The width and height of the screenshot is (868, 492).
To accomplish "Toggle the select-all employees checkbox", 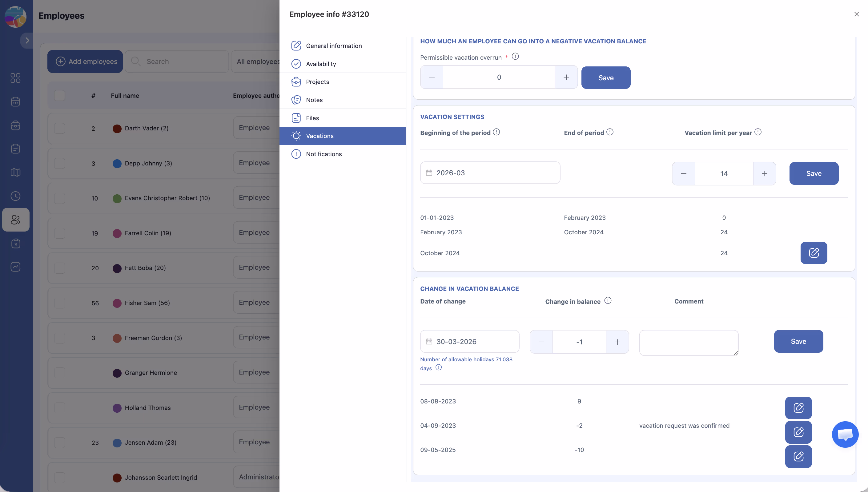I will click(59, 96).
